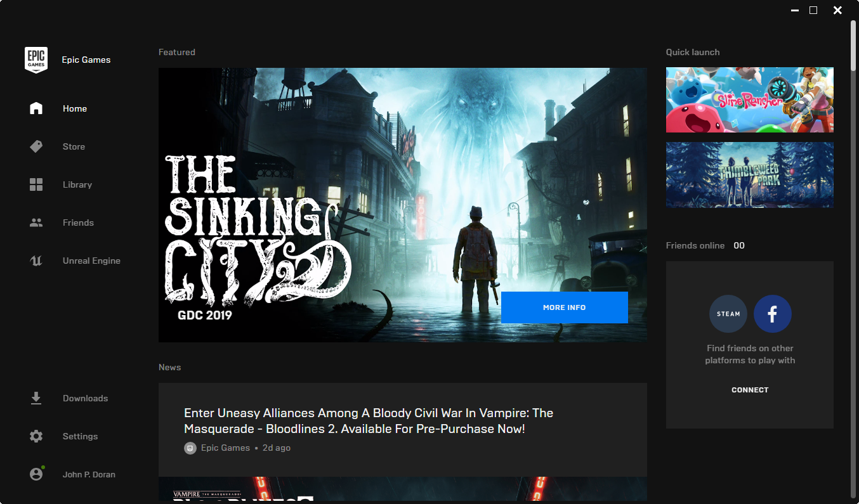The height and width of the screenshot is (504, 859).
Task: Open the Vampire Bloodlines news image
Action: pyautogui.click(x=403, y=489)
